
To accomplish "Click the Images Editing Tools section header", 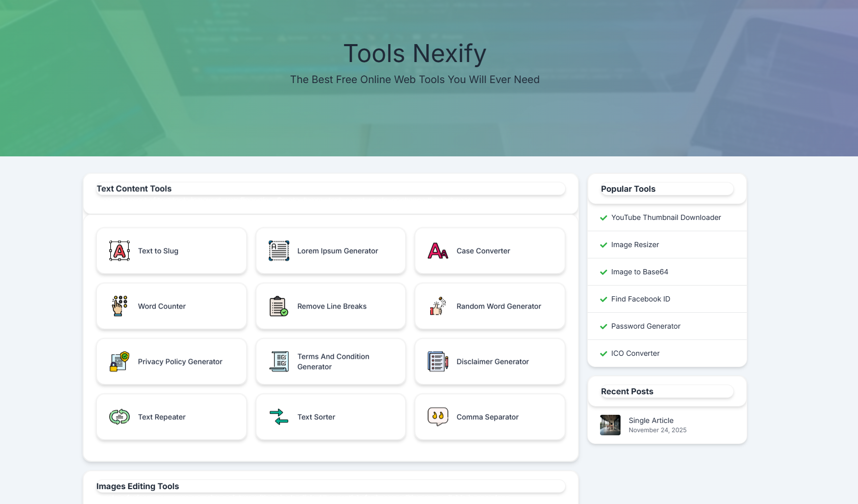I will [x=137, y=486].
